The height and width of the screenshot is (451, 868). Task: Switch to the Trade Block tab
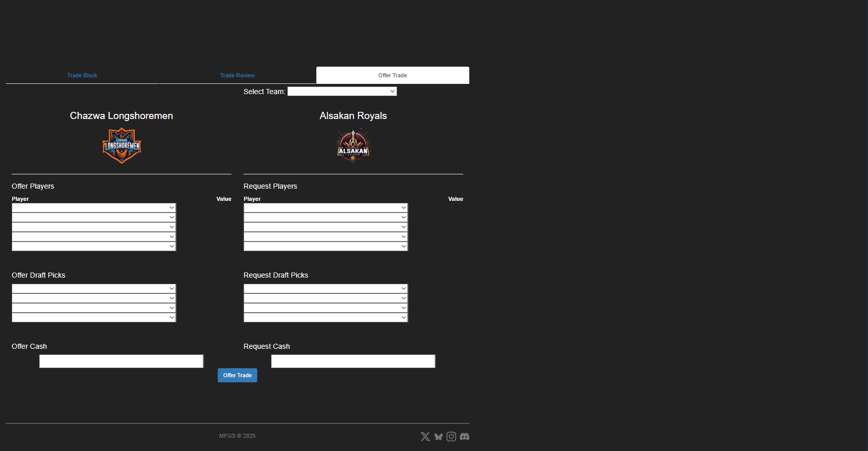tap(82, 75)
